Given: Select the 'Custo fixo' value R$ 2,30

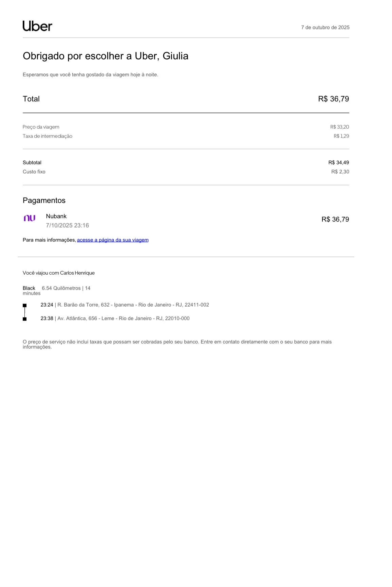Looking at the screenshot, I should pos(340,172).
